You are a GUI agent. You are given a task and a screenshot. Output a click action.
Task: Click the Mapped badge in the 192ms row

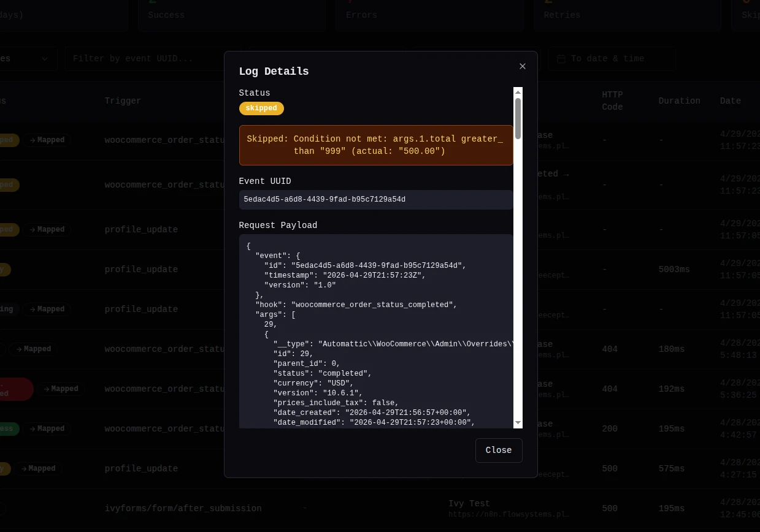click(x=61, y=389)
